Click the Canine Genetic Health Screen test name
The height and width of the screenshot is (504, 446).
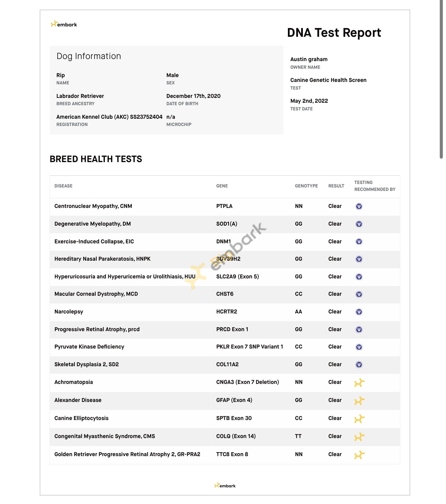tap(328, 80)
